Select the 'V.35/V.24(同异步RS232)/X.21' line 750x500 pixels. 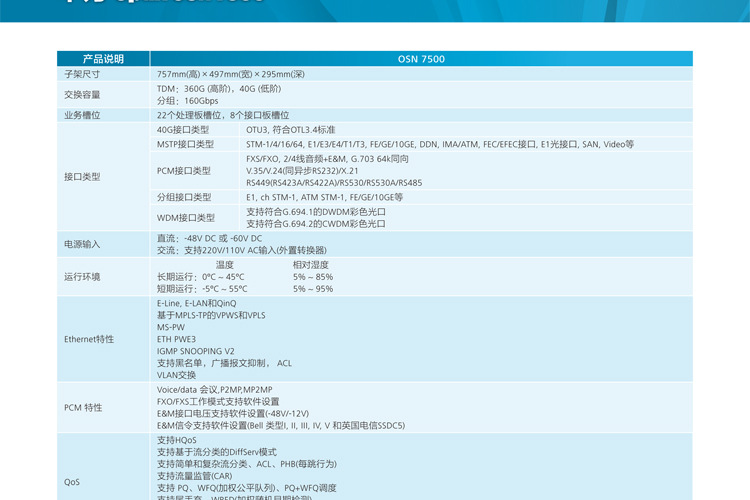pos(302,171)
